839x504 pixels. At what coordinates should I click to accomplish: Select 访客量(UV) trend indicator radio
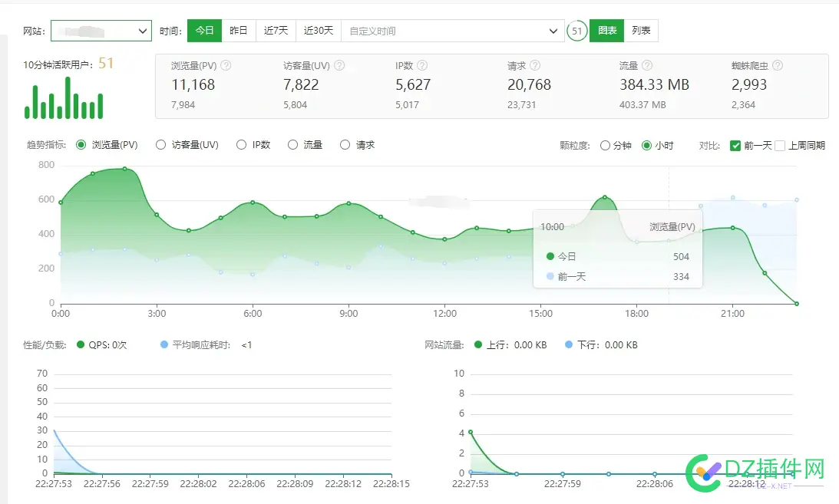(160, 145)
